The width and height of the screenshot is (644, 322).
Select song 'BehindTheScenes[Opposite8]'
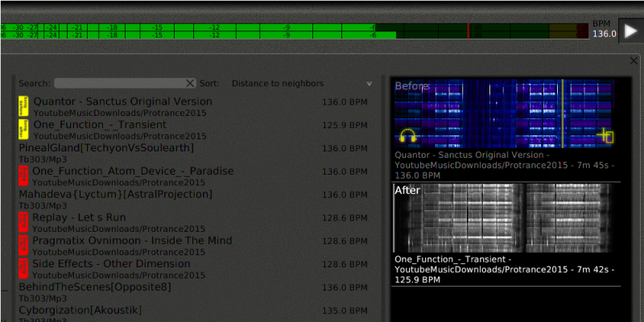pyautogui.click(x=95, y=287)
